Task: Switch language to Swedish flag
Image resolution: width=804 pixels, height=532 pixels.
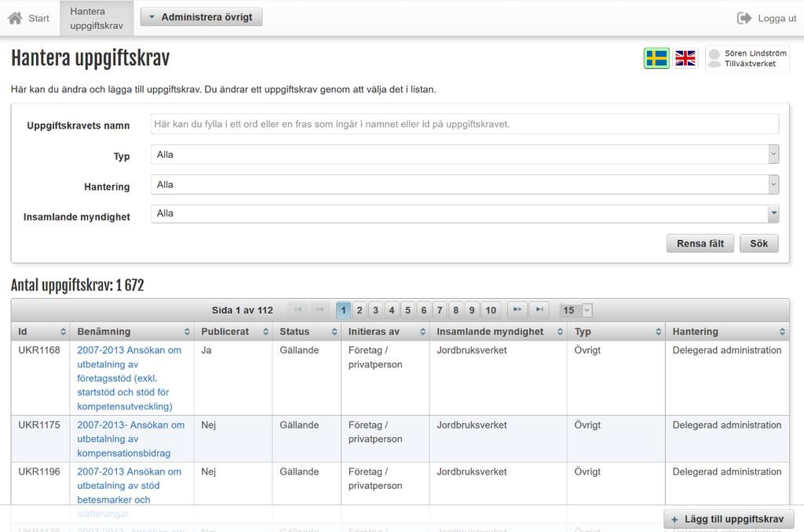Action: (656, 58)
